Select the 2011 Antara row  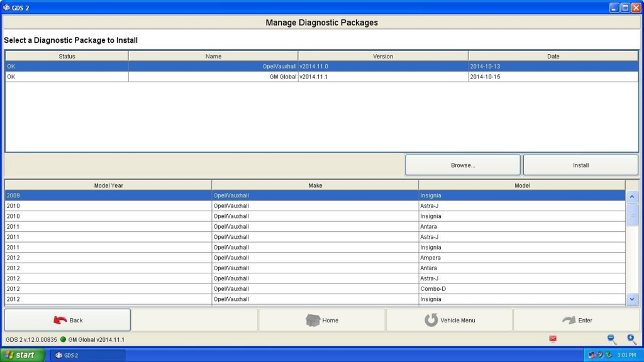click(315, 226)
